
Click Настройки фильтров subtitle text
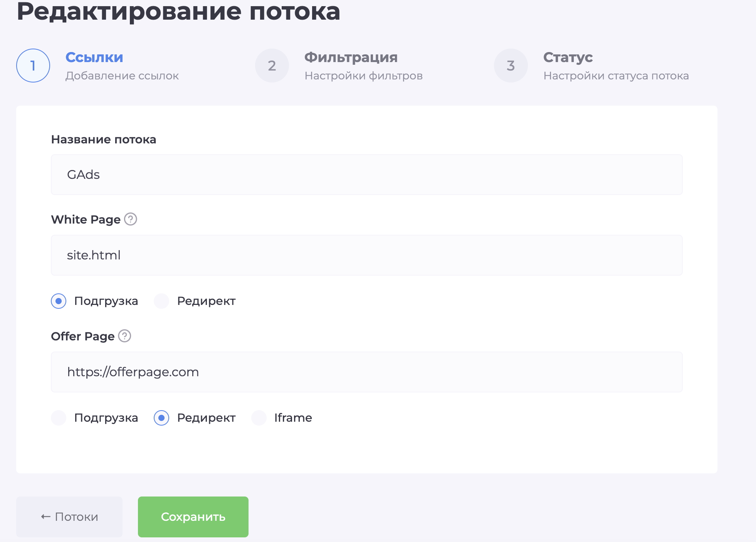(363, 76)
